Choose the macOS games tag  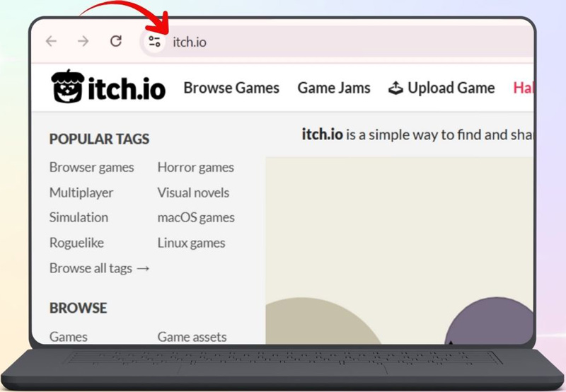click(x=196, y=217)
